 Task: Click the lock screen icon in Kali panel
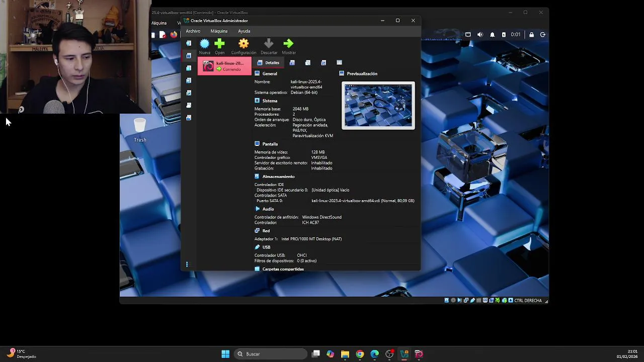(x=531, y=35)
